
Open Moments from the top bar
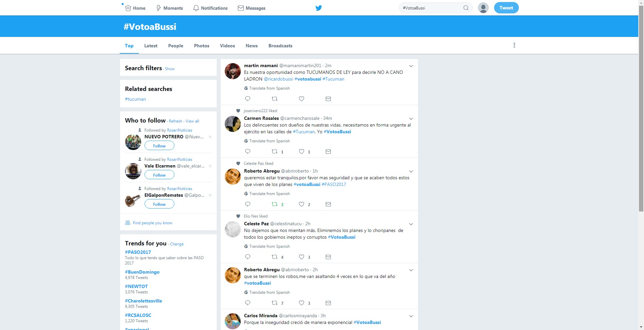click(169, 8)
